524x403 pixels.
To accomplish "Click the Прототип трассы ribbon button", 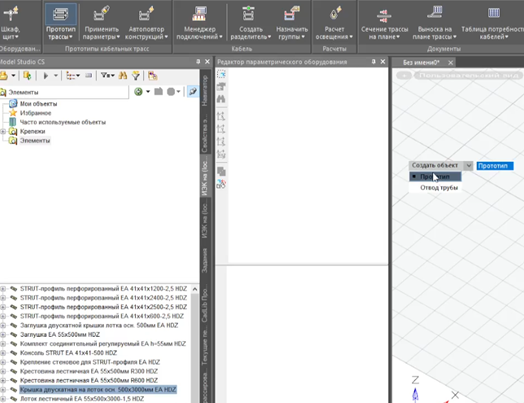I will point(60,22).
